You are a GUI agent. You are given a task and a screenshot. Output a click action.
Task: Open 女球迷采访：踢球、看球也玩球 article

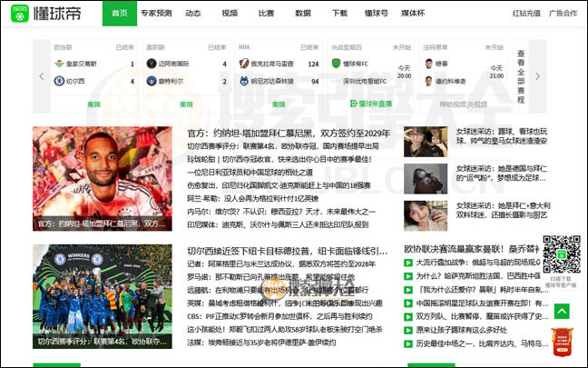(502, 136)
